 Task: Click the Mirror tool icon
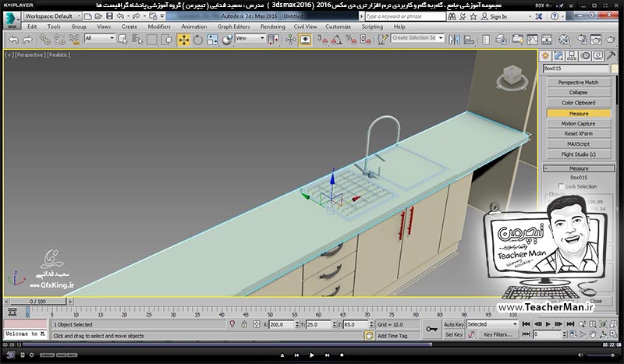point(454,40)
